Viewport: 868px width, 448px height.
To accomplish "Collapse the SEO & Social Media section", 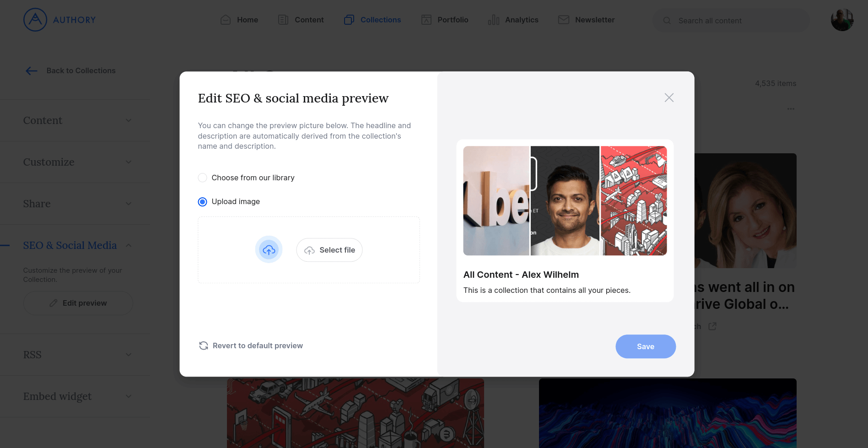I will pyautogui.click(x=129, y=245).
